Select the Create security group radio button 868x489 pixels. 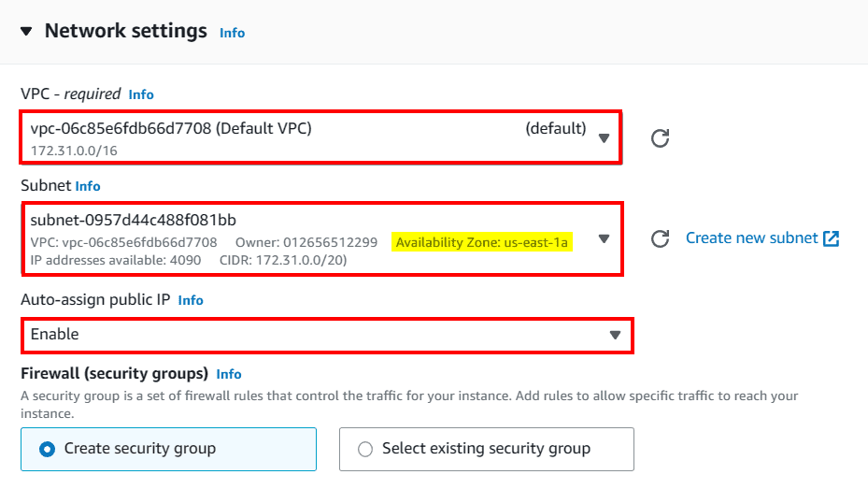click(x=48, y=449)
